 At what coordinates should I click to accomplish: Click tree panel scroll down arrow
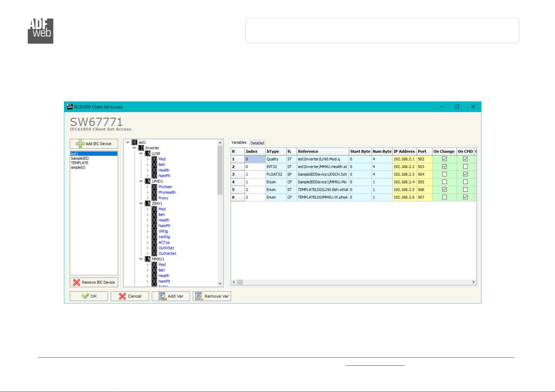point(220,283)
